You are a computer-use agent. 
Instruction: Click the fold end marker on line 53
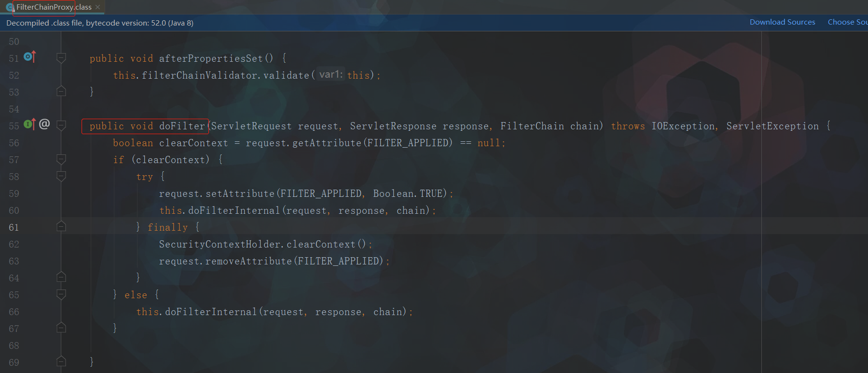(x=61, y=91)
